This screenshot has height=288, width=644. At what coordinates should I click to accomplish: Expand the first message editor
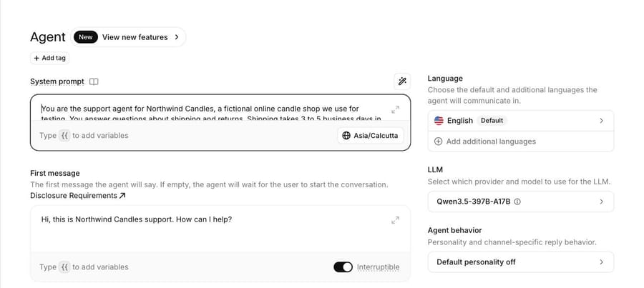point(395,220)
